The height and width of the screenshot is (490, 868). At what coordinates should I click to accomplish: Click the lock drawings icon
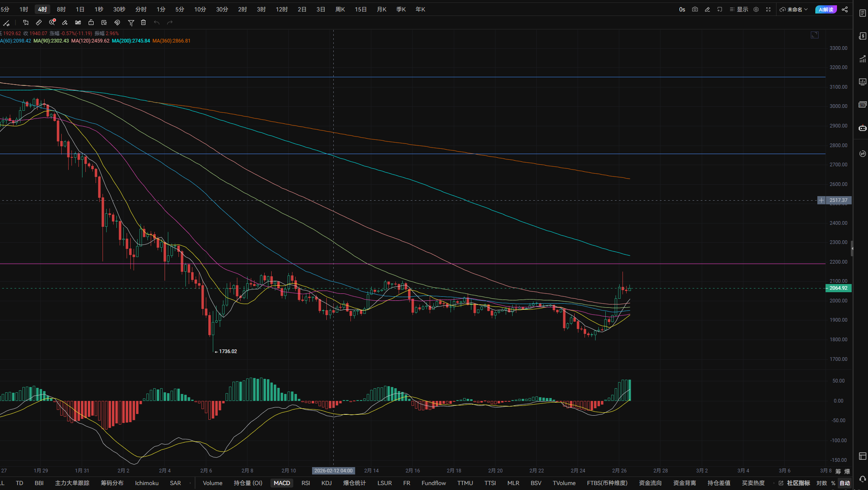[91, 22]
